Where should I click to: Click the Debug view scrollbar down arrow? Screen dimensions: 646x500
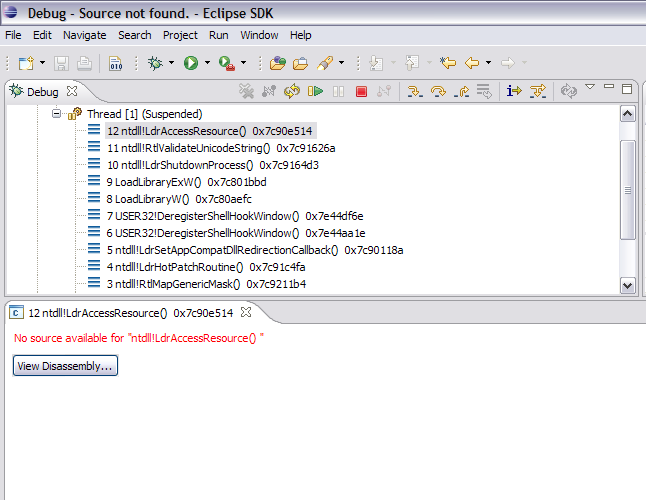(627, 285)
